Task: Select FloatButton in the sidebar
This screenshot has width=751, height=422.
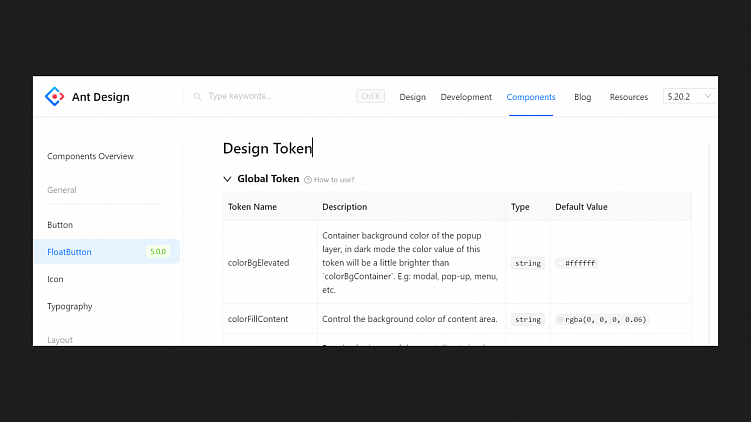Action: [x=69, y=252]
